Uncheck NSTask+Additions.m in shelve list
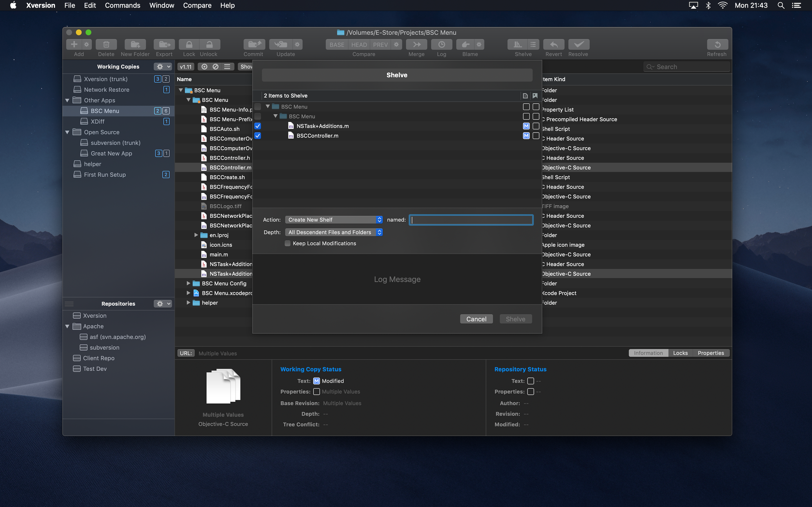Viewport: 812px width, 507px height. [x=258, y=126]
